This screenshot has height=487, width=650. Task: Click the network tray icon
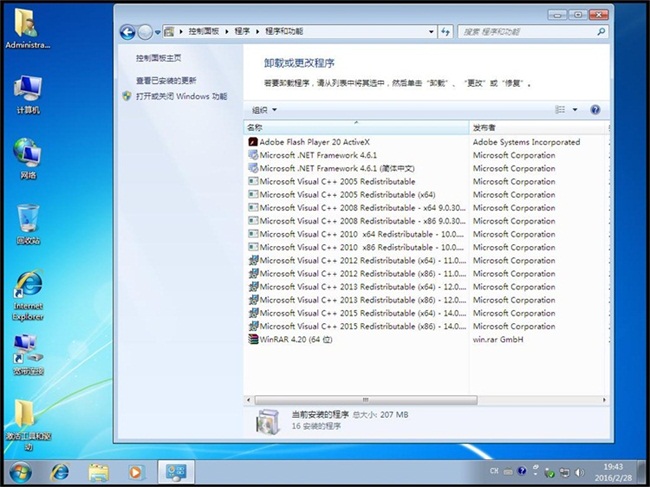(x=564, y=472)
